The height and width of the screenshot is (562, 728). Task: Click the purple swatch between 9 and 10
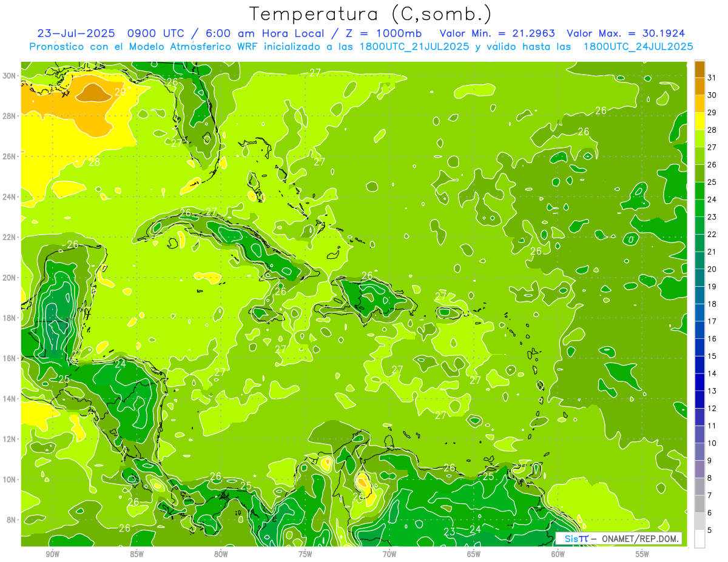click(x=699, y=452)
